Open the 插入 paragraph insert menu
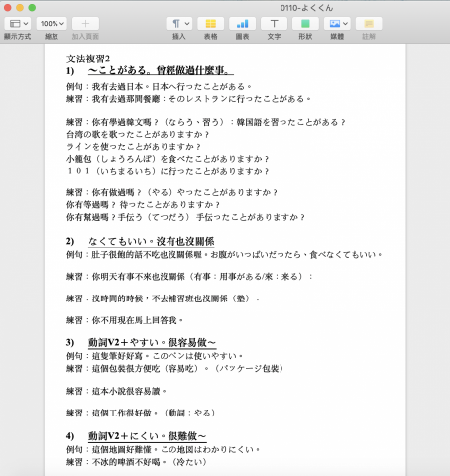Image resolution: width=450 pixels, height=476 pixels. pos(178,24)
